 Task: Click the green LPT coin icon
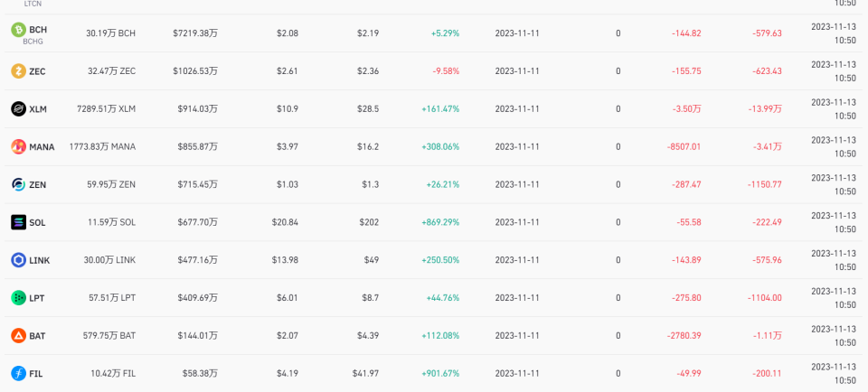coord(18,298)
